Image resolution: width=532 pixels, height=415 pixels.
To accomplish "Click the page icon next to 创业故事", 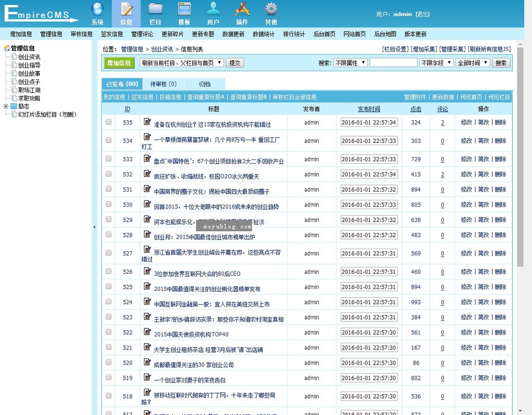I will (x=14, y=73).
